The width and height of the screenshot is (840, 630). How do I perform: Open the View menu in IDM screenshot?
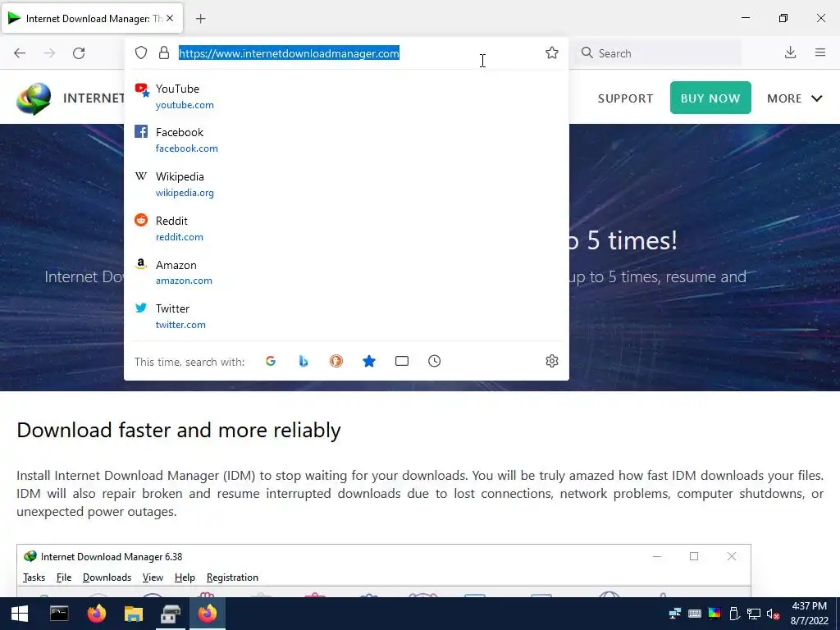pyautogui.click(x=153, y=577)
